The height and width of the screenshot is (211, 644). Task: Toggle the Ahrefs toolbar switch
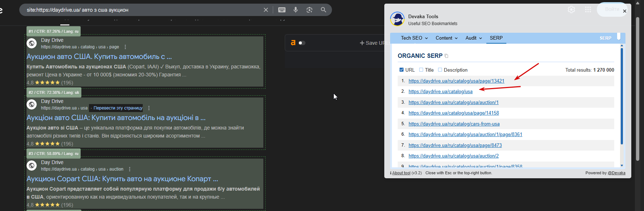click(x=302, y=43)
